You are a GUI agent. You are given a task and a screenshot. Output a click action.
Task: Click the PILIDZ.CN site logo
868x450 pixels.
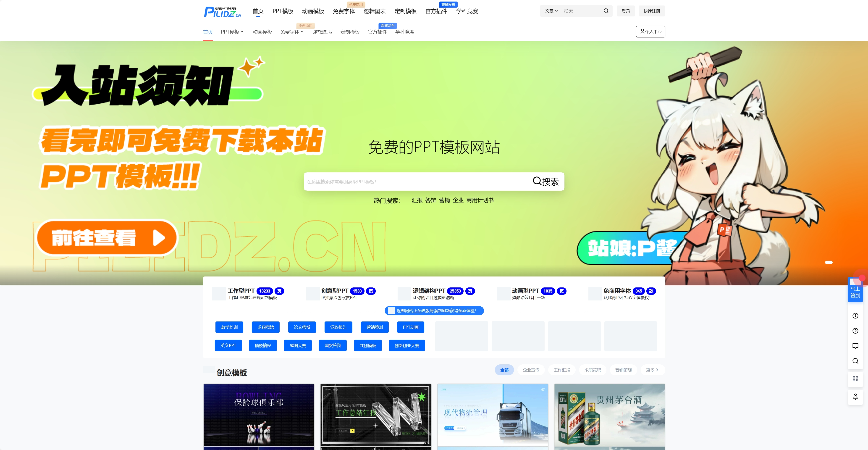point(222,12)
